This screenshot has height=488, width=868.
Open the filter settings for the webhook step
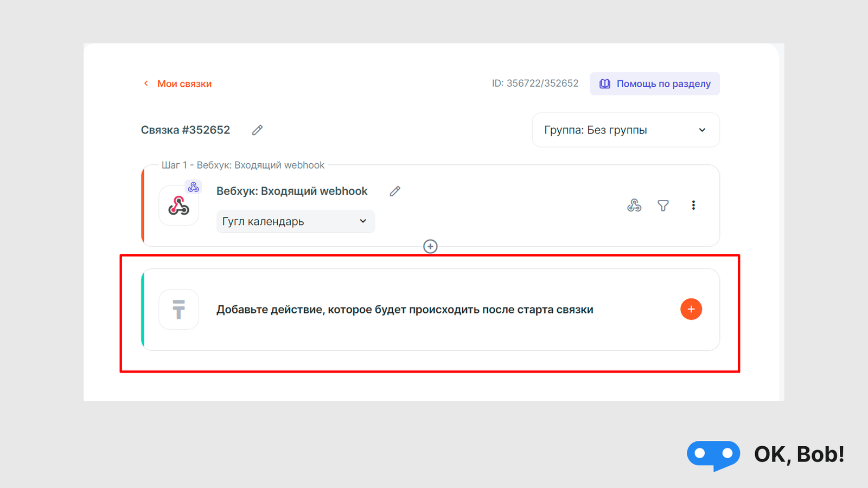click(x=663, y=206)
